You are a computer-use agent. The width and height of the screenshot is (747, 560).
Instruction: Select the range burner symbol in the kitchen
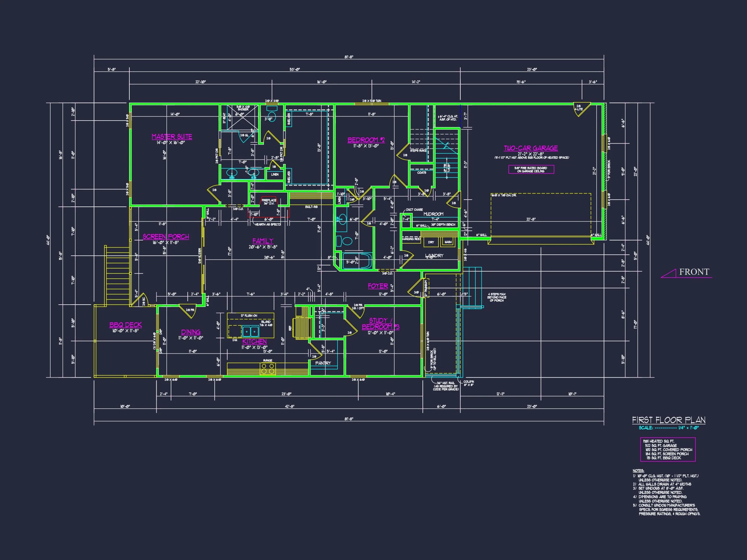pyautogui.click(x=268, y=368)
